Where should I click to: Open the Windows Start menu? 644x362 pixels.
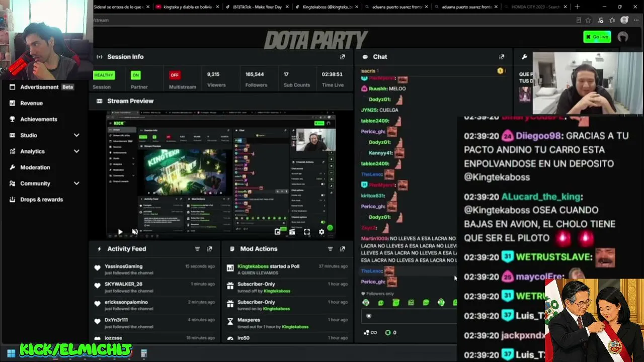[x=11, y=353]
